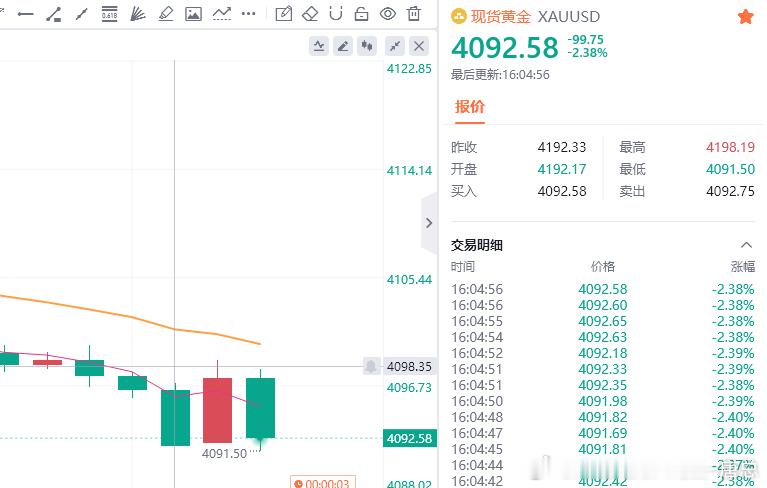Select the line segment drawing tool
This screenshot has width=767, height=488.
81,14
